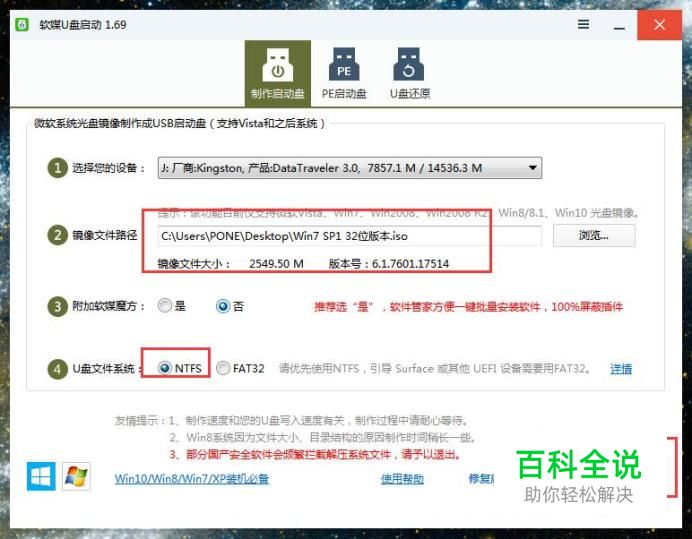Click the Windows 8 blue logo icon
This screenshot has height=539, width=692.
click(x=41, y=476)
